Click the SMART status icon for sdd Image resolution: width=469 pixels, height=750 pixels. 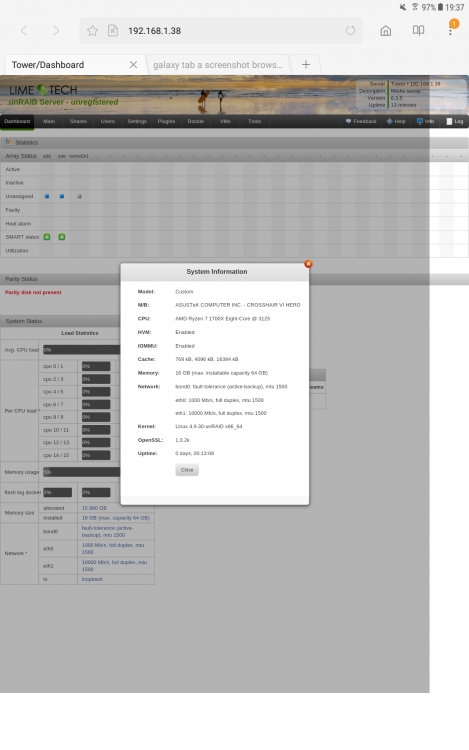47,237
